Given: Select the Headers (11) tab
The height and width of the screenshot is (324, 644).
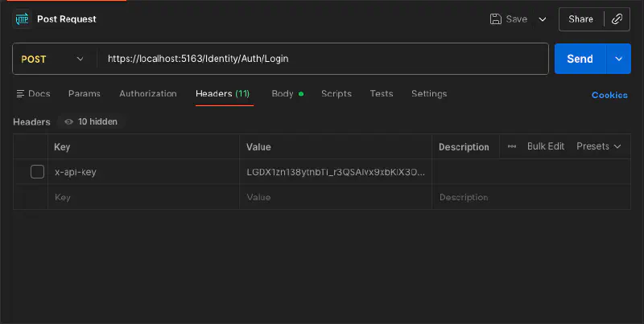Looking at the screenshot, I should pyautogui.click(x=223, y=94).
